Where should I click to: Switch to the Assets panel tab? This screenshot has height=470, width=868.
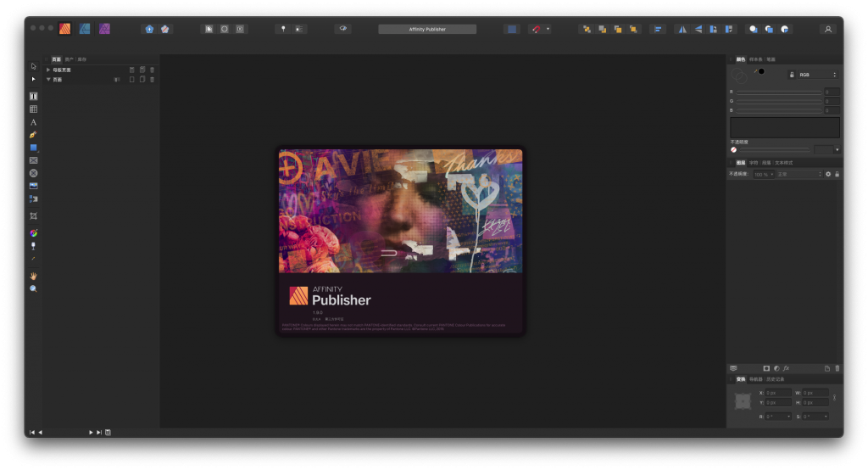[x=70, y=59]
